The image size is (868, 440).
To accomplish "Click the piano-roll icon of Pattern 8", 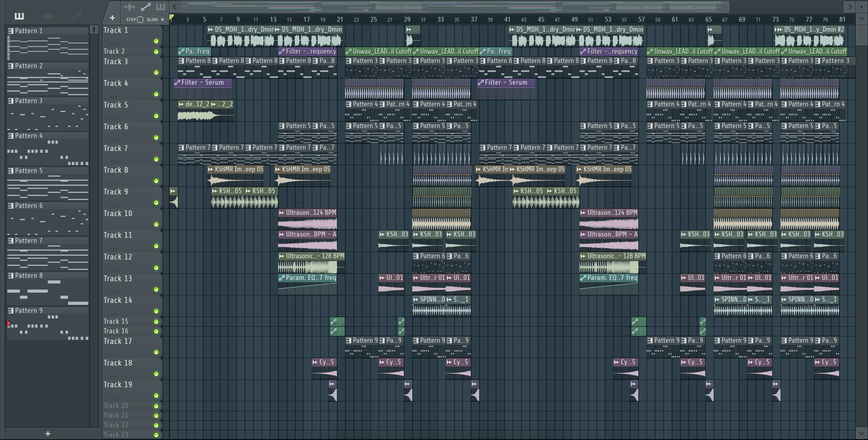I will point(11,275).
